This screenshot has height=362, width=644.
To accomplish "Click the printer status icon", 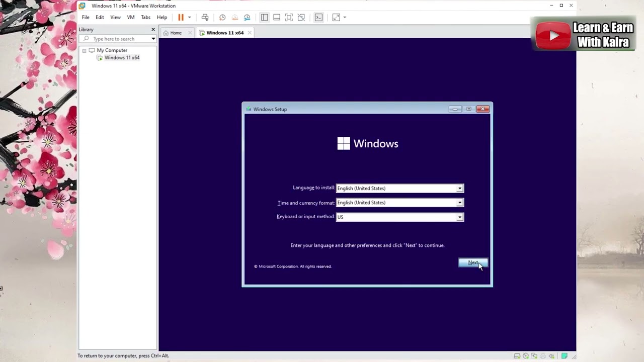I will click(543, 356).
